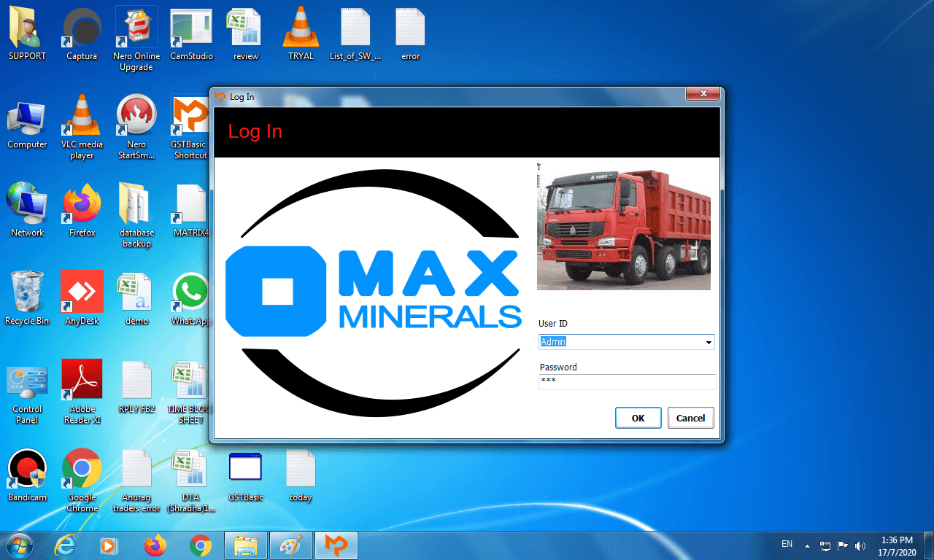Open the Action Center flag icon
Viewport: 934px width, 560px height.
pyautogui.click(x=843, y=545)
